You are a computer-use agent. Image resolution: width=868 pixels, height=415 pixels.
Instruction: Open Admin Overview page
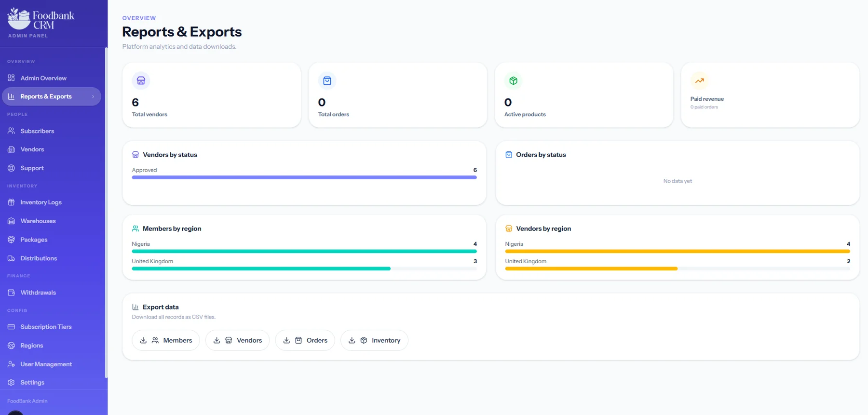point(52,78)
